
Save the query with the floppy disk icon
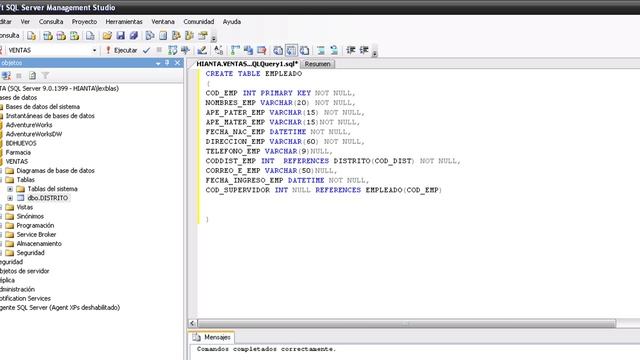click(x=120, y=36)
